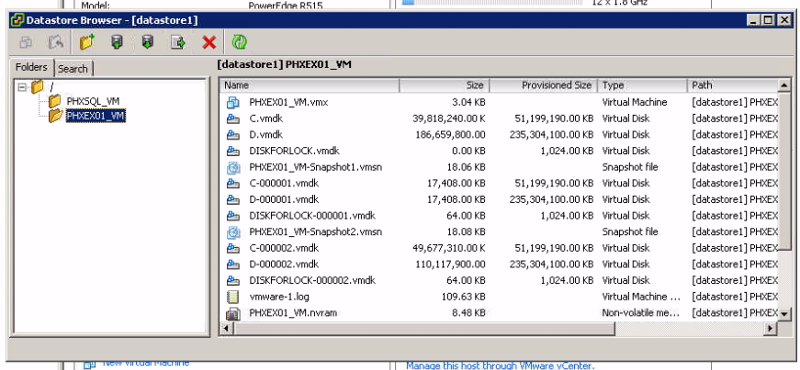
Task: Click the 109.63 KB size value
Action: pyautogui.click(x=463, y=297)
